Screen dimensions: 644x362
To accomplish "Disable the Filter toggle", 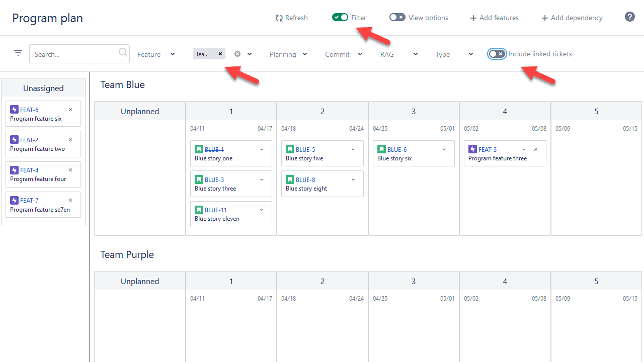I will [340, 17].
